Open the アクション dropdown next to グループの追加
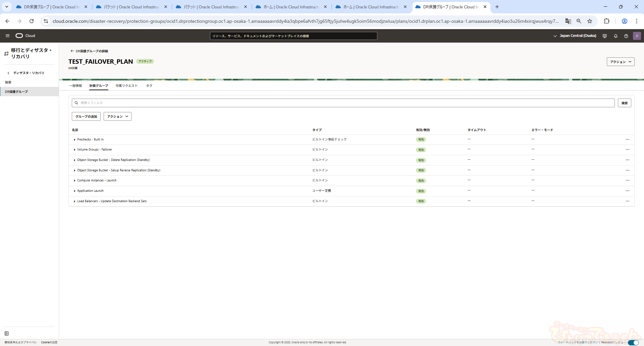 click(x=117, y=116)
